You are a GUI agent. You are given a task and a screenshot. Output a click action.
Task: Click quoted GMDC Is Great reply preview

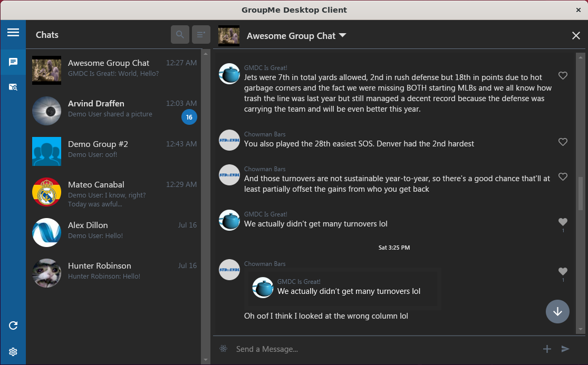343,288
